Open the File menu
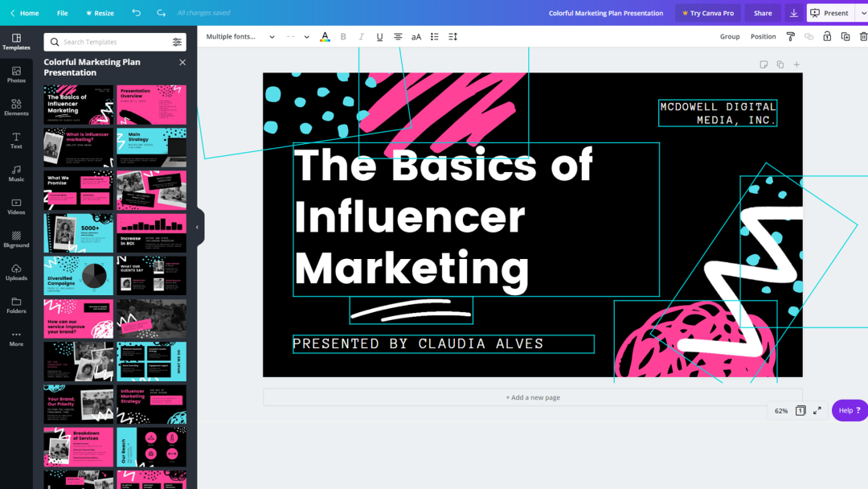Image resolution: width=868 pixels, height=489 pixels. [63, 13]
